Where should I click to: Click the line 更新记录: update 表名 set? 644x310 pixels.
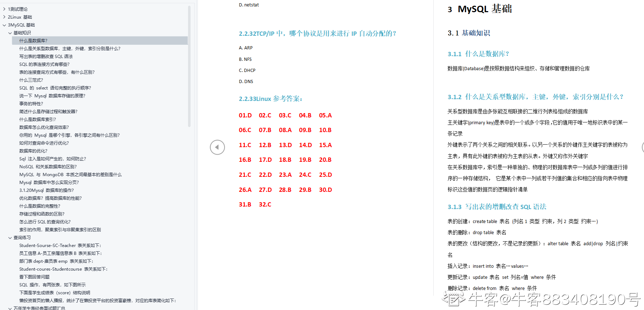point(501,277)
